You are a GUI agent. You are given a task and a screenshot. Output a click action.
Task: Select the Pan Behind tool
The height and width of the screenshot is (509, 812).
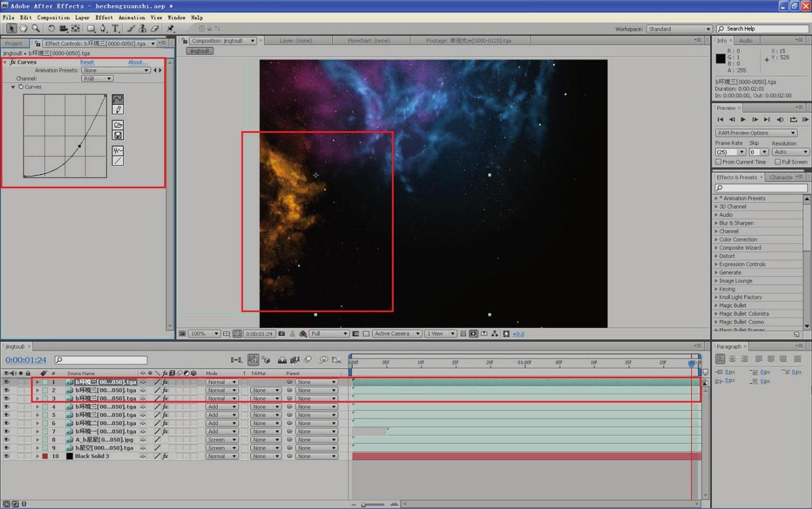[76, 28]
